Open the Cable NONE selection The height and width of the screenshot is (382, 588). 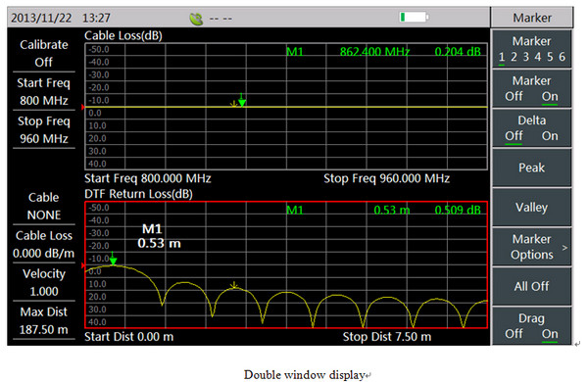point(44,207)
